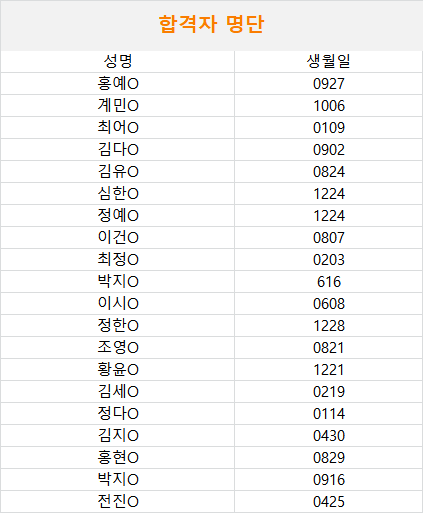Click the name cell 김다O

point(118,149)
